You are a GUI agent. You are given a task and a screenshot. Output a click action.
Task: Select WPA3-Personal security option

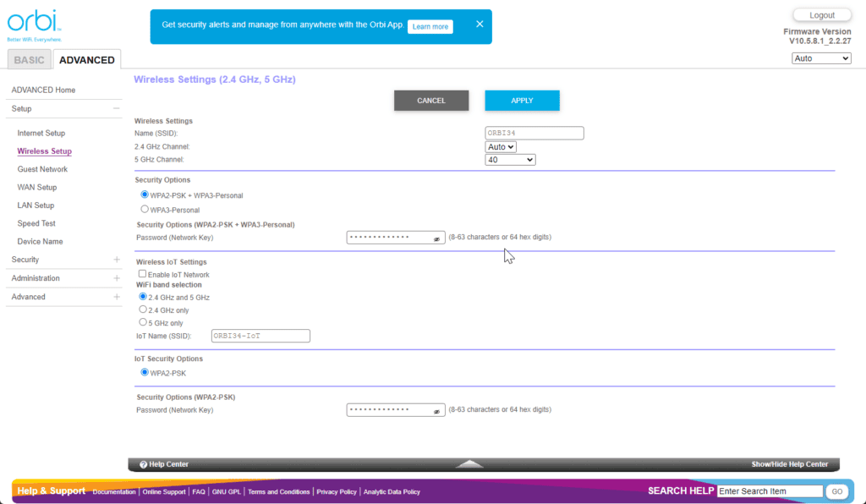[145, 210]
